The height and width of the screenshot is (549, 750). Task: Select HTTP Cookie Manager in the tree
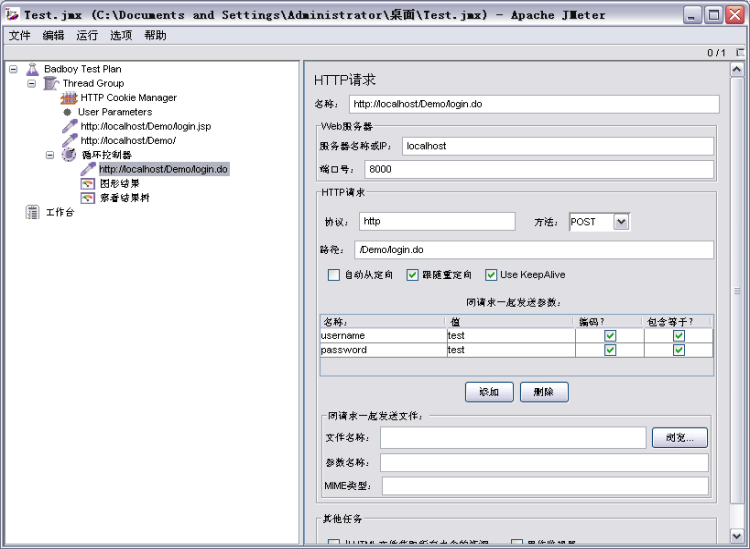pos(129,98)
